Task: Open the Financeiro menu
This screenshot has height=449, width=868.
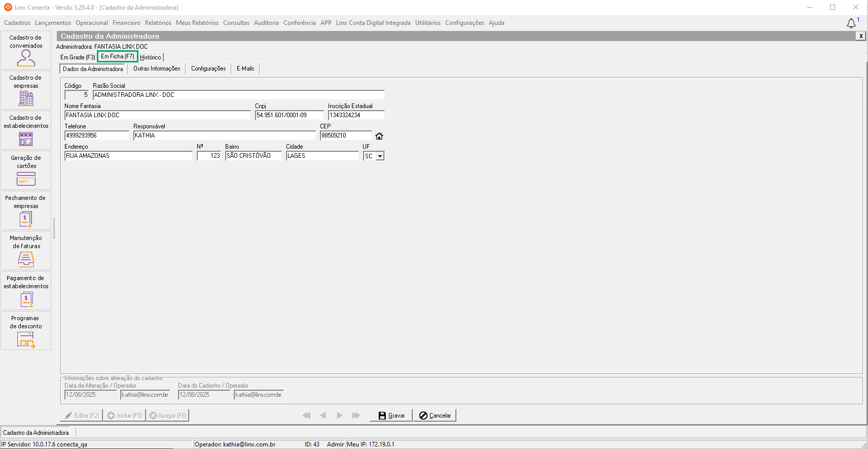Action: coord(126,23)
